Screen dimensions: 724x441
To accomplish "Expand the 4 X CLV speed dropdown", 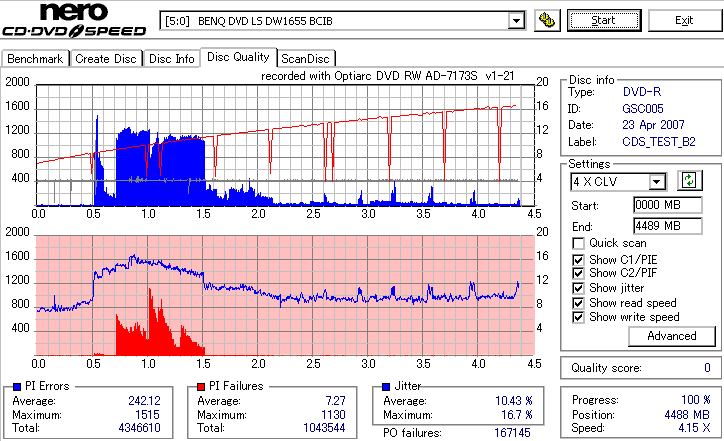I will pyautogui.click(x=656, y=181).
